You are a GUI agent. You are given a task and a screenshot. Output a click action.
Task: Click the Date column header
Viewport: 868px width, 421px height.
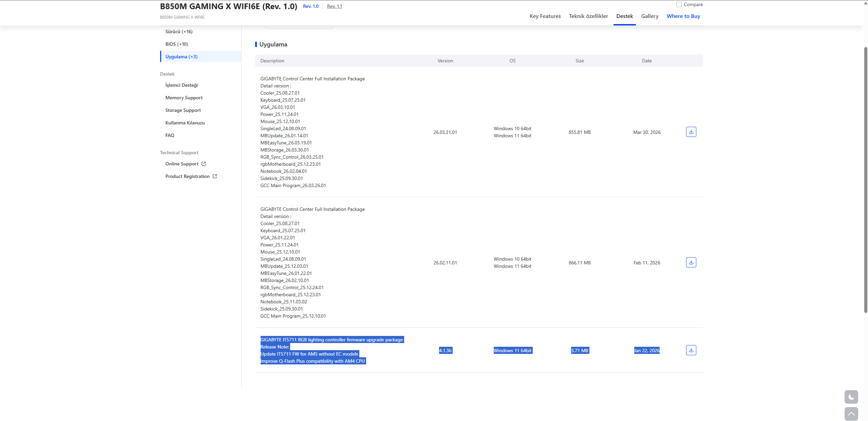pos(647,61)
